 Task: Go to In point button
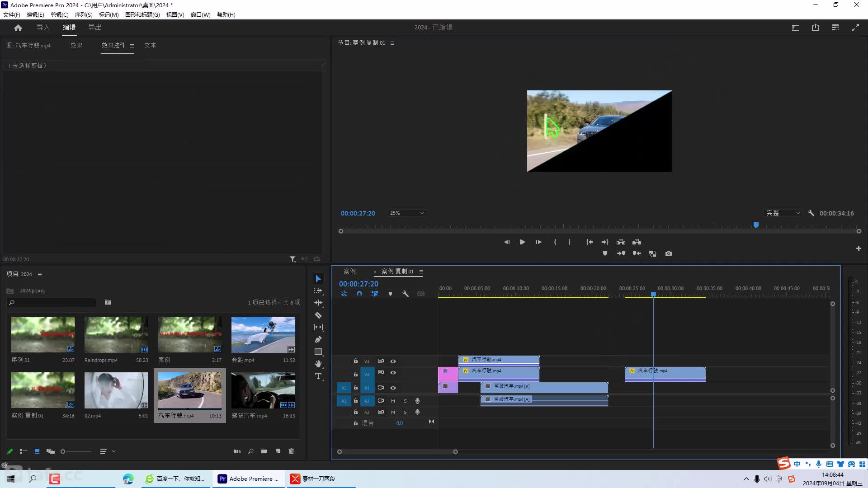[x=590, y=242]
